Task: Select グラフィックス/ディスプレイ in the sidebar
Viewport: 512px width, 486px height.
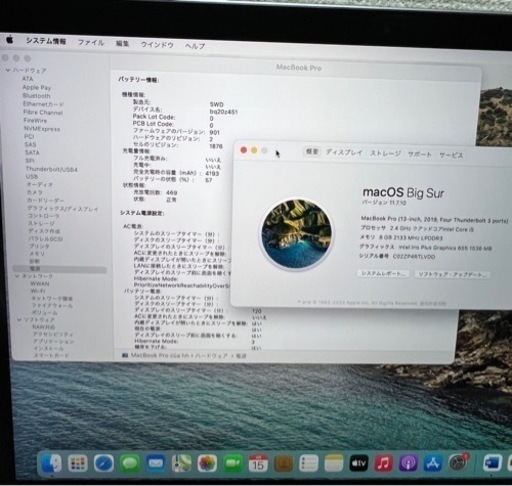Action: [x=63, y=209]
